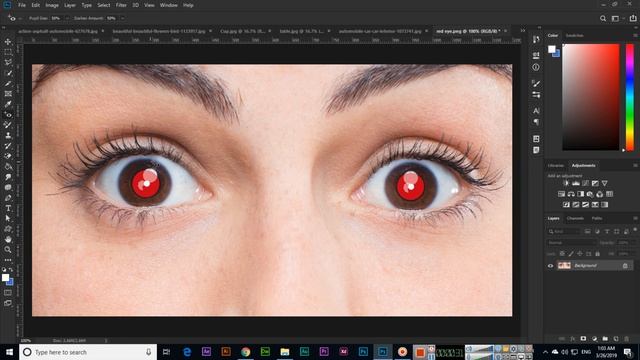Open the Filter menu
Image resolution: width=640 pixels, height=360 pixels.
121,5
